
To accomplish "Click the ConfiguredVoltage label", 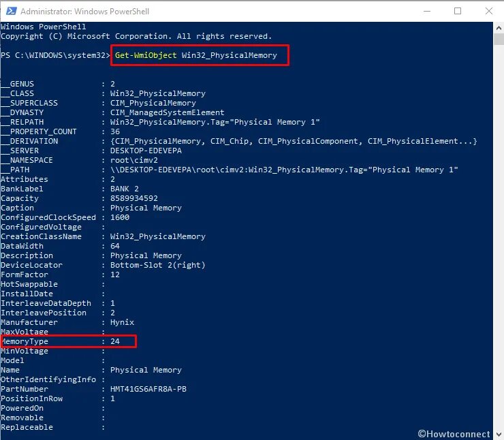I will click(41, 227).
